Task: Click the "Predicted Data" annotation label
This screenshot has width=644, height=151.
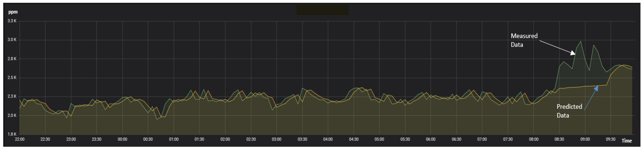Action: tap(569, 111)
